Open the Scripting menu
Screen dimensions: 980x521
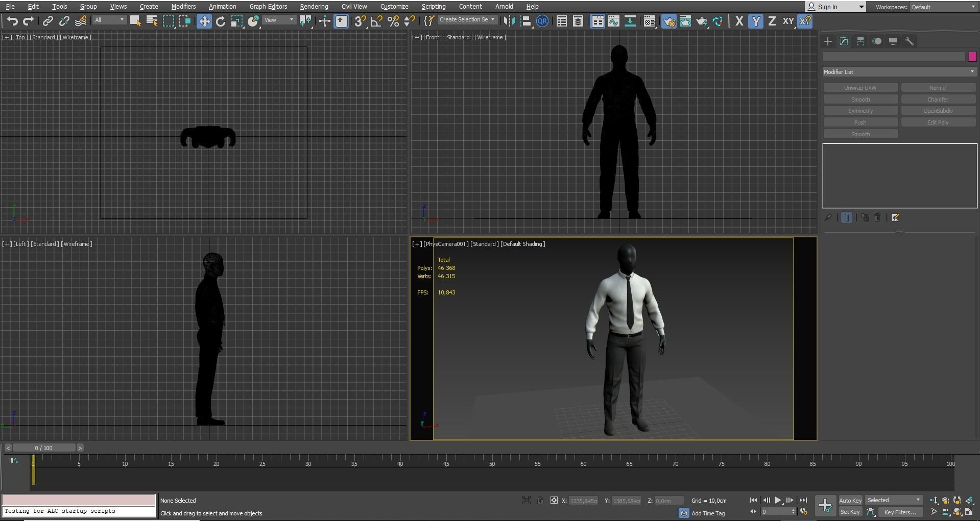coord(434,7)
